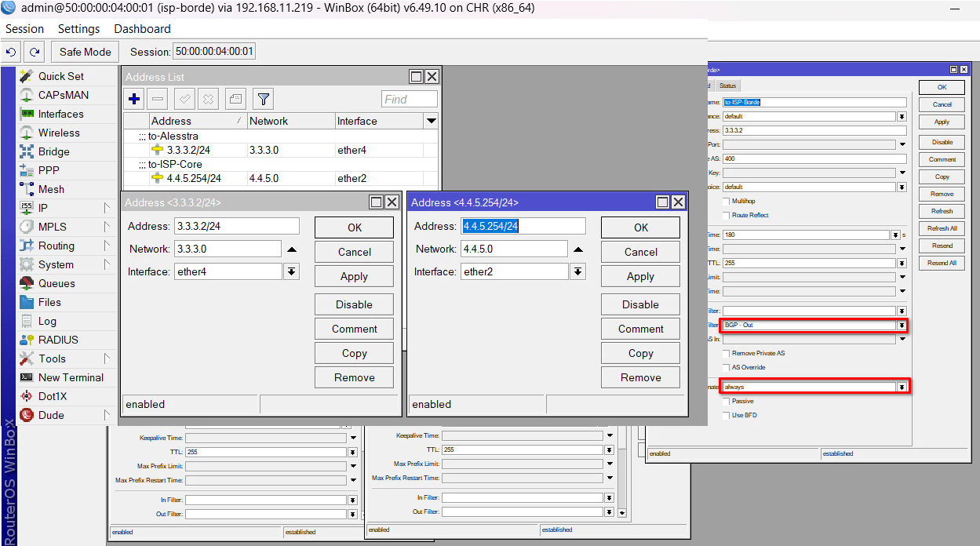
Task: Click the checkmark Enable icon in Address List
Action: (x=184, y=99)
